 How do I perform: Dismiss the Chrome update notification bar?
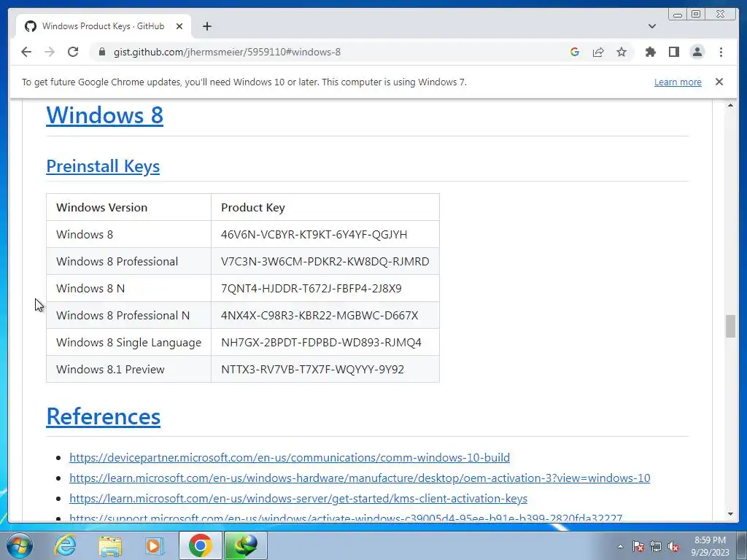click(x=719, y=82)
